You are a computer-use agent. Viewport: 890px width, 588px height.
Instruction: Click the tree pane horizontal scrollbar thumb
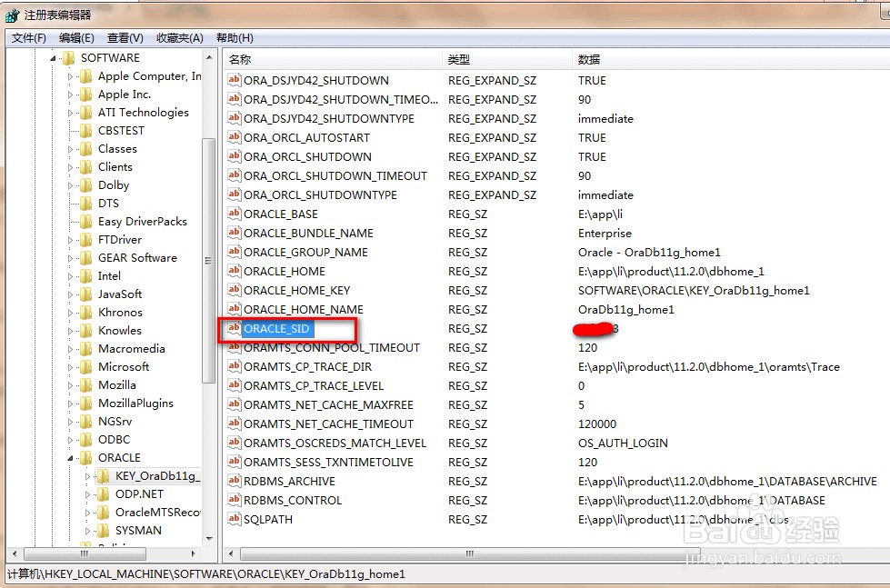pyautogui.click(x=85, y=553)
